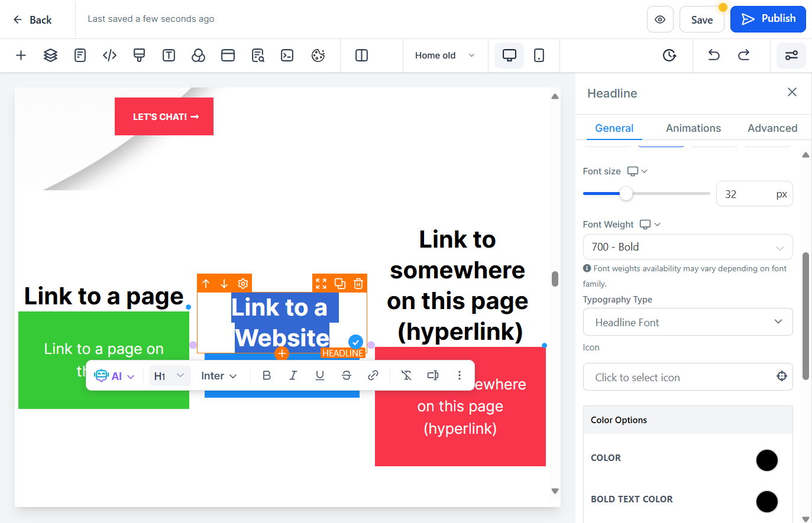Screen dimensions: 812x523
Task: Open the Typography Type Headline Font dropdown
Action: (x=688, y=322)
